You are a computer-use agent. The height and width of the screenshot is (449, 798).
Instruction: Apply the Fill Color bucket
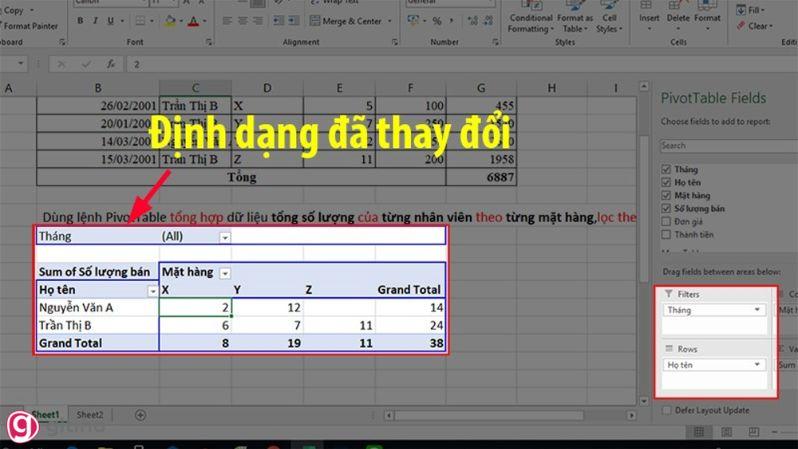170,21
